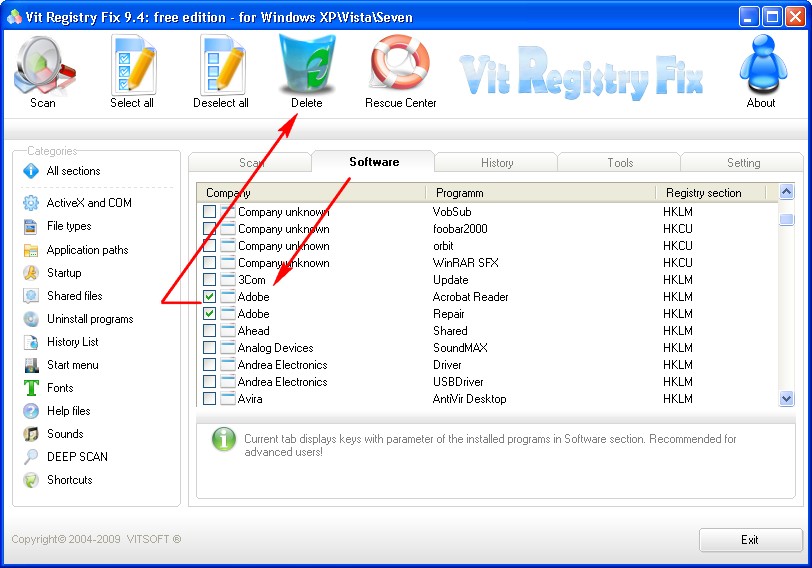This screenshot has width=812, height=568.
Task: Select the All sections category
Action: point(61,171)
